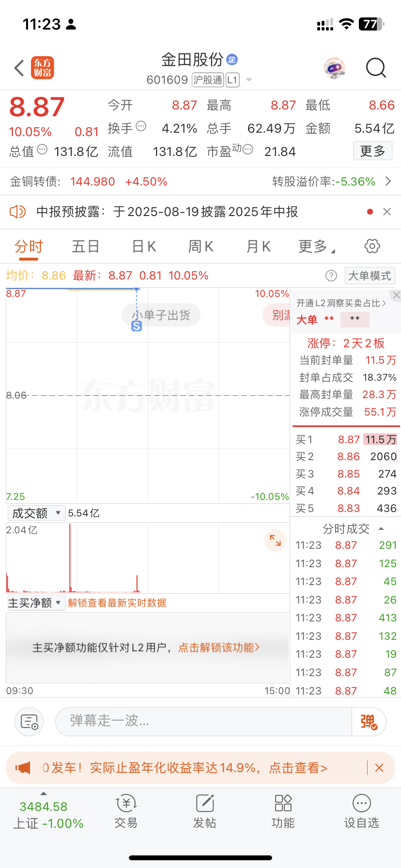Viewport: 401px width, 868px height.
Task: Tap the 中报预披露 announcement text
Action: coord(167,212)
